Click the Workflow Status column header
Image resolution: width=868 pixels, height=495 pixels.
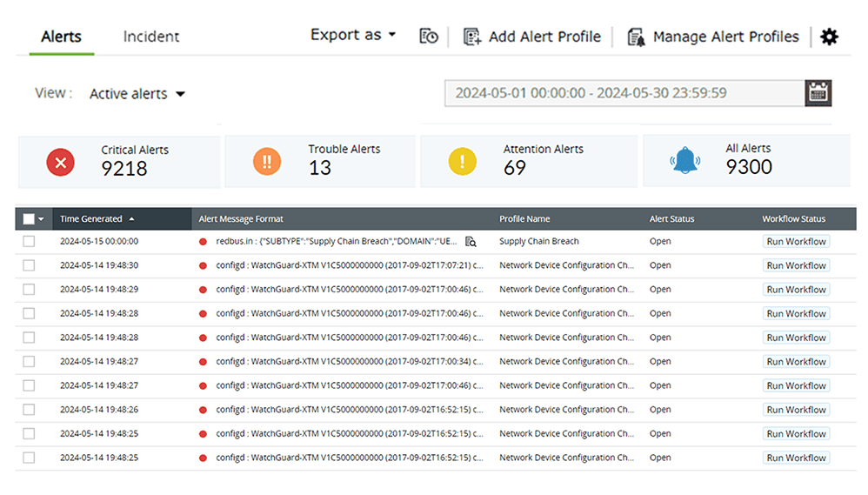point(793,219)
